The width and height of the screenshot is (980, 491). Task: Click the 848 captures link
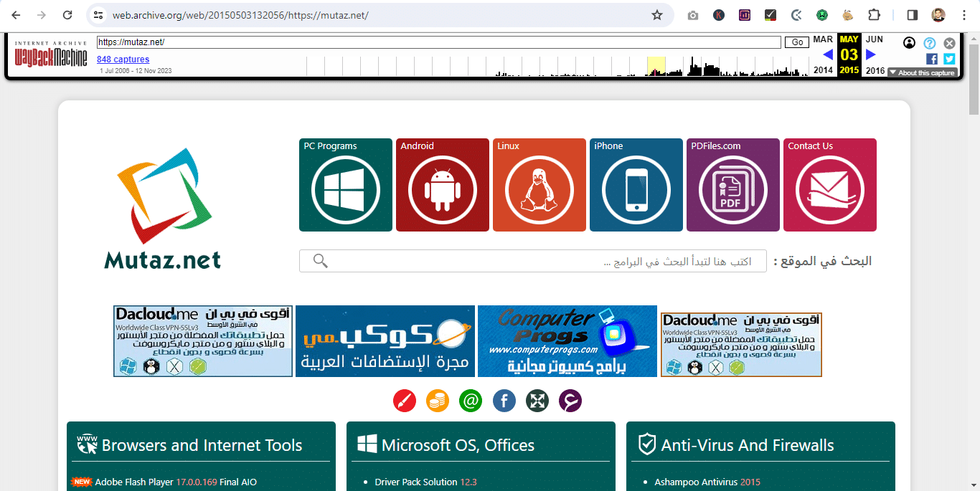(x=123, y=59)
